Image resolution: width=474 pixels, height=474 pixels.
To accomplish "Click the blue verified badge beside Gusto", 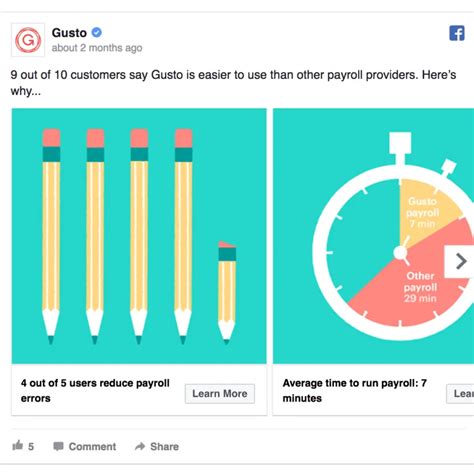I will point(97,33).
